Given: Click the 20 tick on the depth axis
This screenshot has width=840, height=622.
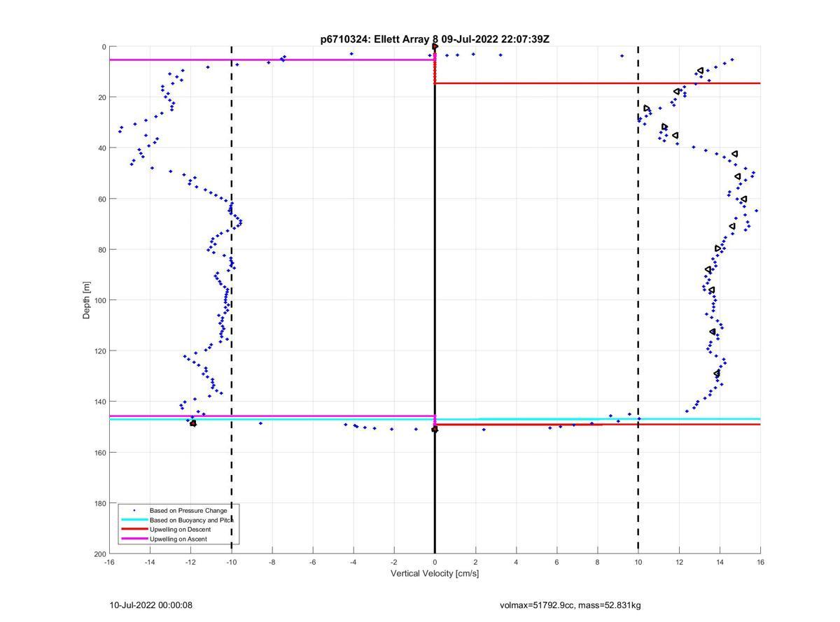Looking at the screenshot, I should click(x=101, y=97).
